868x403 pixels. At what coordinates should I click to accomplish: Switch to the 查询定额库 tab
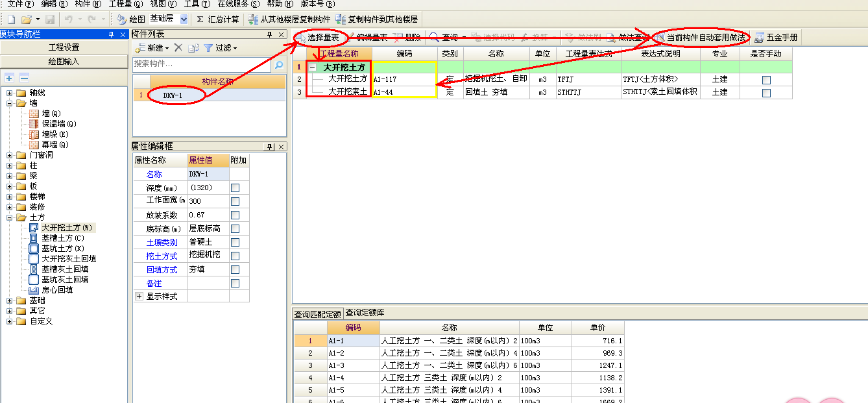[x=365, y=313]
